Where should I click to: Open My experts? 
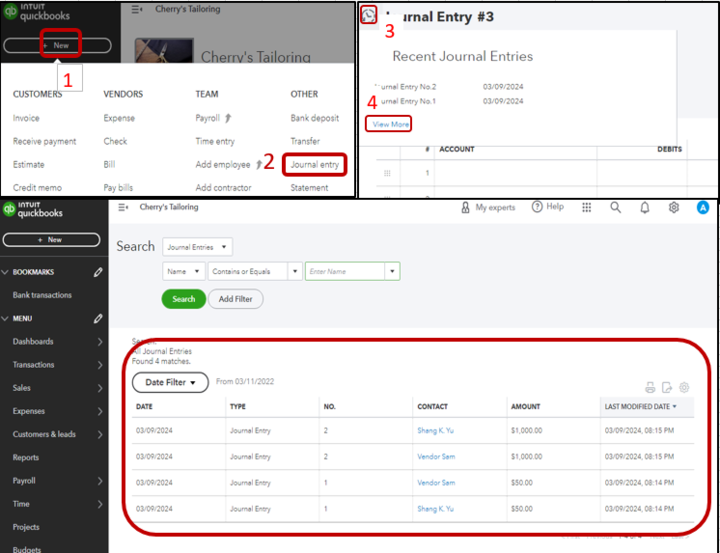tap(488, 208)
